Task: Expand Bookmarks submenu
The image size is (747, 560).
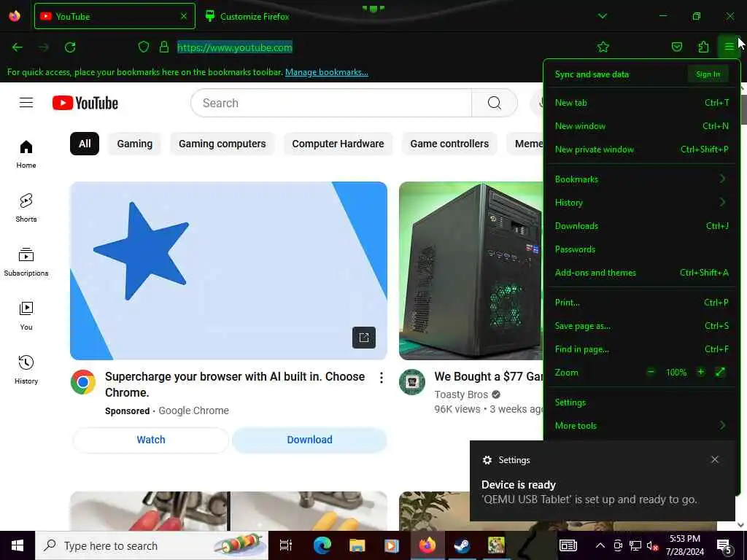Action: coord(642,179)
